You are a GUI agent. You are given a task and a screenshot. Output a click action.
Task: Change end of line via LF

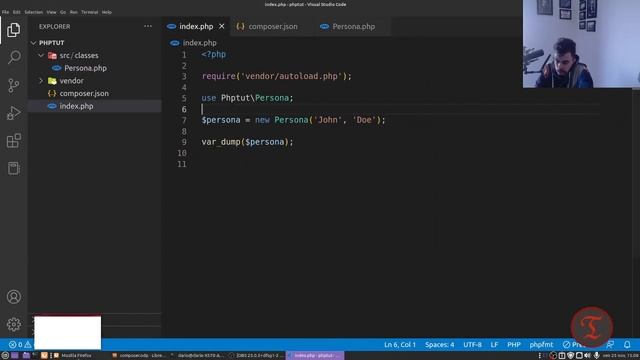click(494, 345)
